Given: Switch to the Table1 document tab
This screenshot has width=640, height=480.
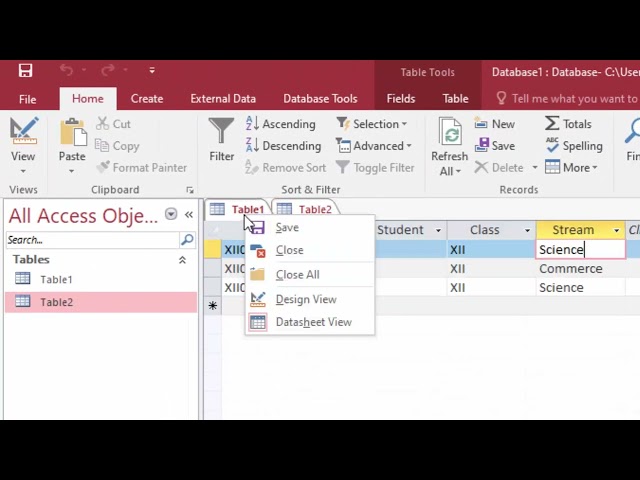Looking at the screenshot, I should point(238,209).
